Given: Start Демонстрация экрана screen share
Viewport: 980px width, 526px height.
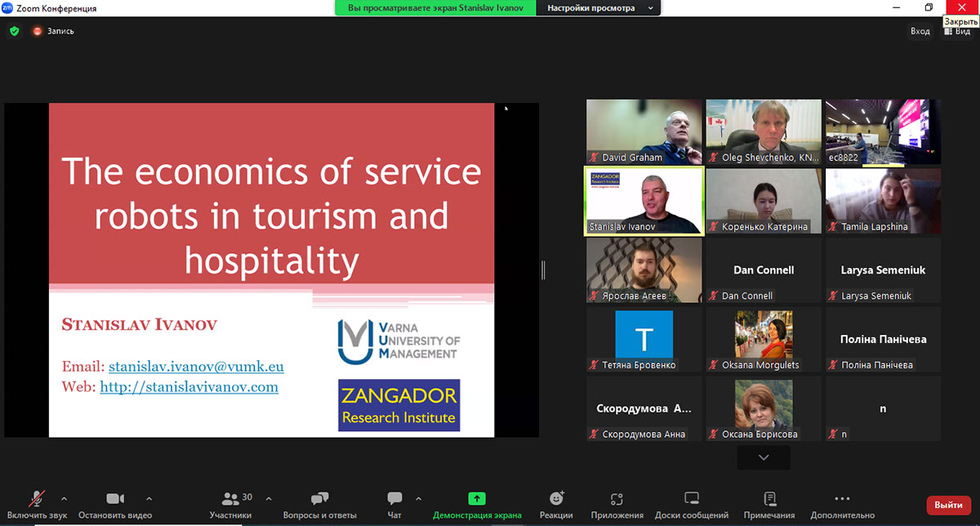Looking at the screenshot, I should [x=477, y=505].
